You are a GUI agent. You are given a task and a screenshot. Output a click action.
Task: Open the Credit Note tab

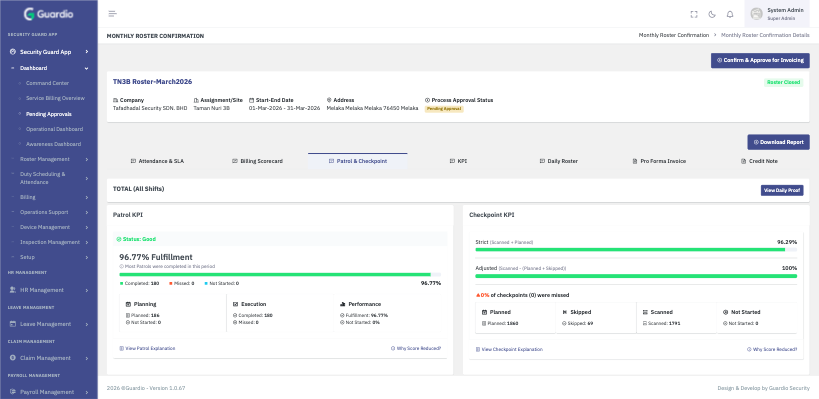click(759, 161)
